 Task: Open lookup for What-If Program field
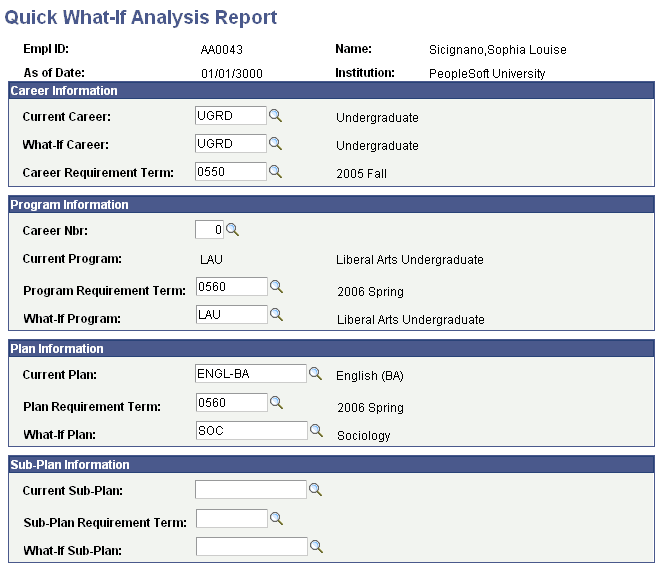[276, 314]
